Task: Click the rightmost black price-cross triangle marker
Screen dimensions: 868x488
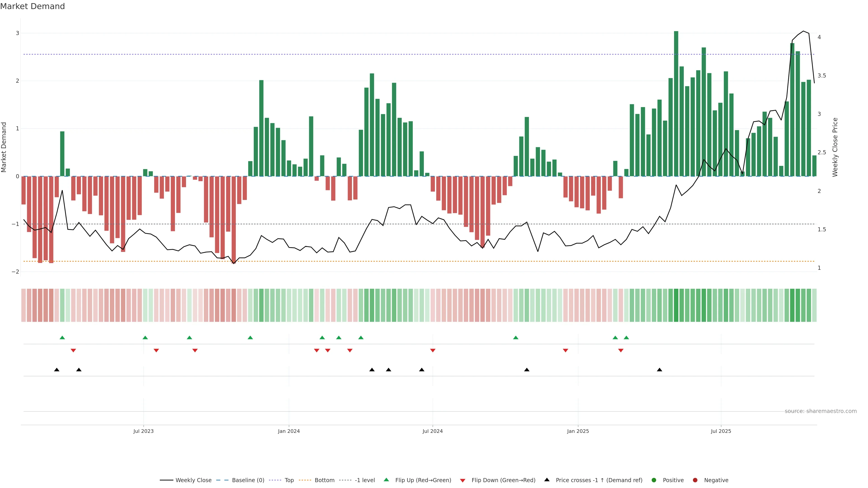Action: pyautogui.click(x=659, y=370)
